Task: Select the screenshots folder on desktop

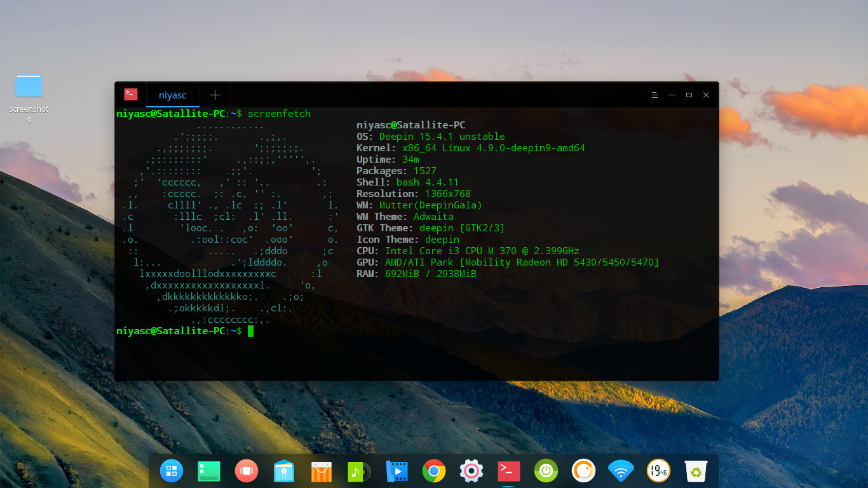Action: (29, 98)
